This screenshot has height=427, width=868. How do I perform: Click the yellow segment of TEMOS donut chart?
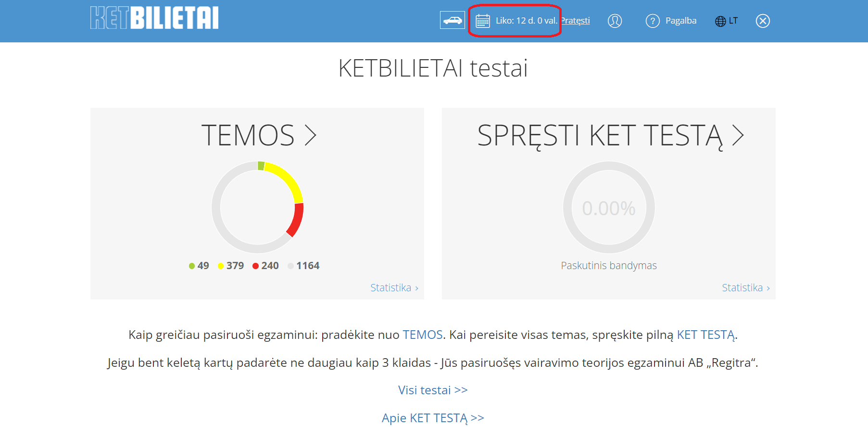pos(287,180)
